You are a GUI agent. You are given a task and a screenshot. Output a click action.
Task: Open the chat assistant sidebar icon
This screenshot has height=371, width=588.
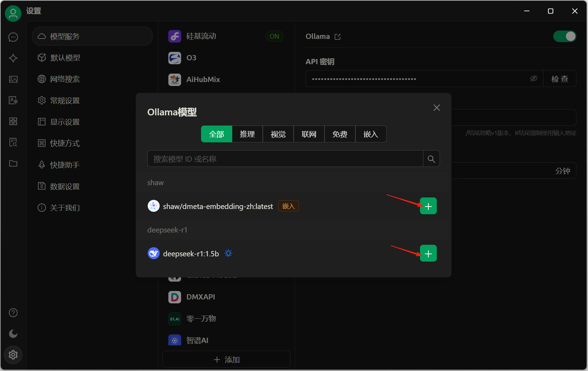(13, 37)
